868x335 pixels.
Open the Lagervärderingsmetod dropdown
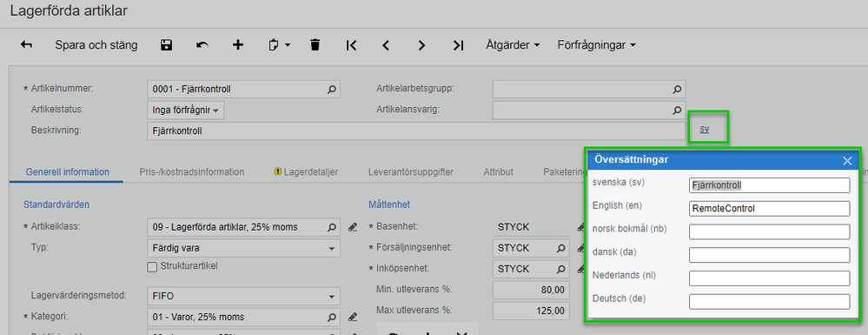pyautogui.click(x=243, y=296)
